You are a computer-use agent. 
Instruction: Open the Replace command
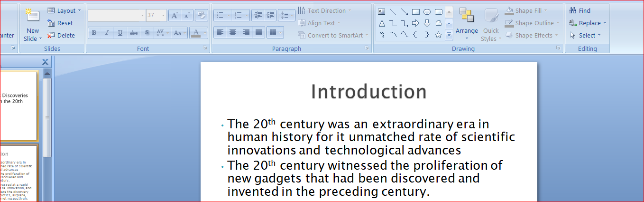point(588,23)
